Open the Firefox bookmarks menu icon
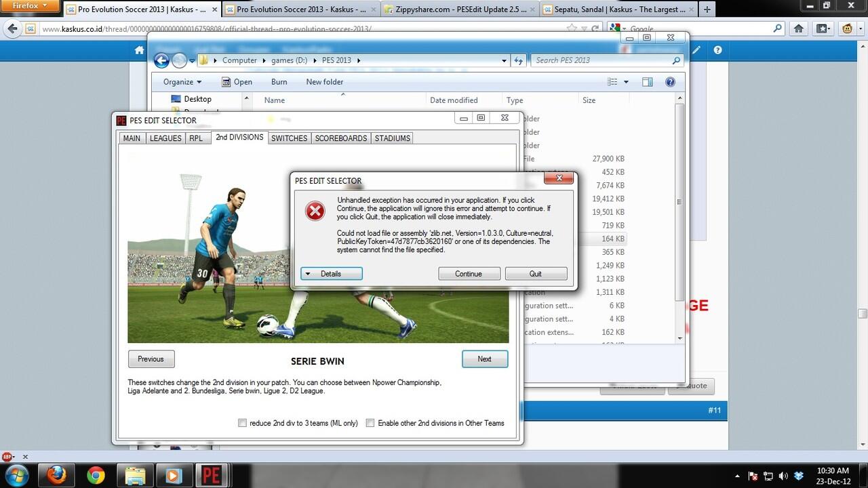The width and height of the screenshot is (868, 488). 823,29
